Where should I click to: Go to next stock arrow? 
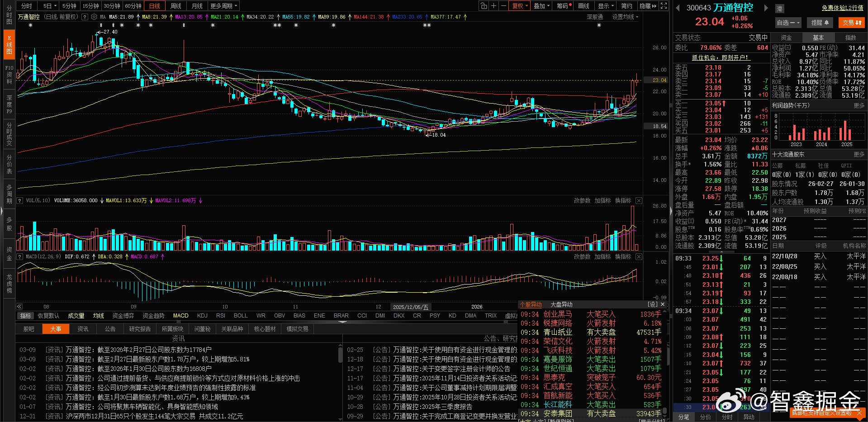(766, 8)
